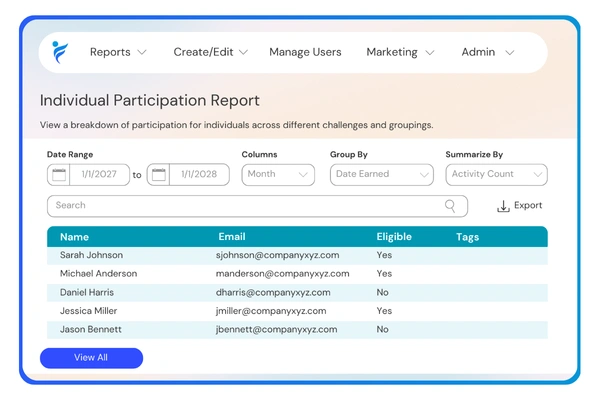Viewport: 600px width, 400px height.
Task: Select the Michael Anderson row name
Action: click(x=98, y=274)
